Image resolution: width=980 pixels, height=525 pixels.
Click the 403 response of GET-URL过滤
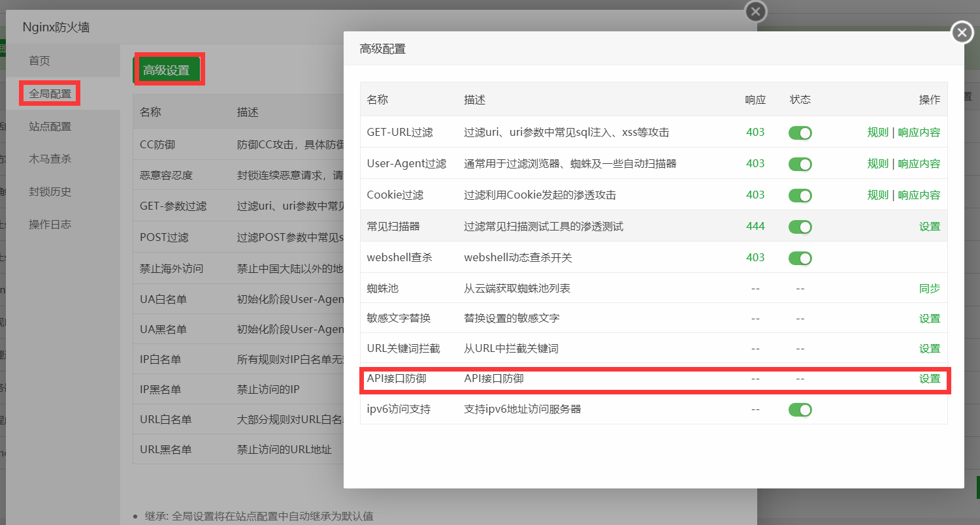tap(755, 132)
